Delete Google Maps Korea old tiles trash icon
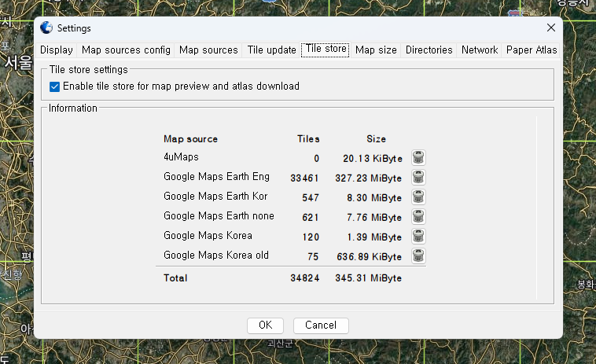The height and width of the screenshot is (364, 596). [x=418, y=256]
